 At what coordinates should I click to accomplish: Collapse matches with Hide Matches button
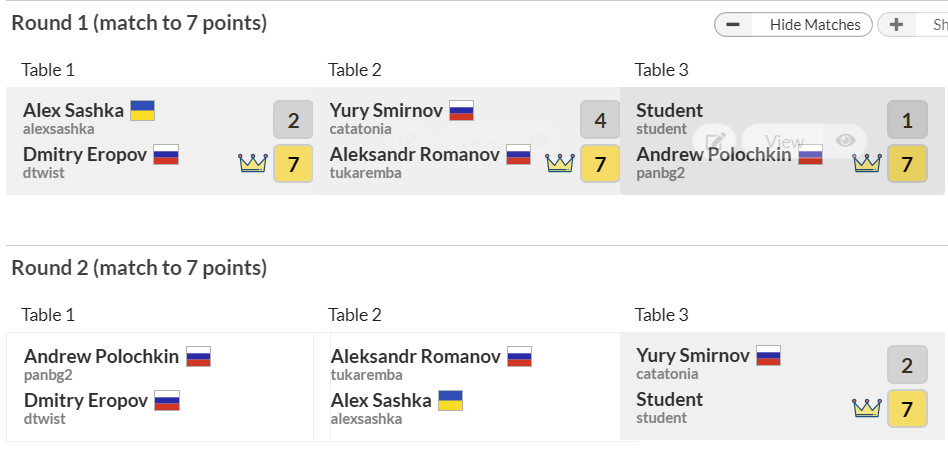pyautogui.click(x=793, y=25)
